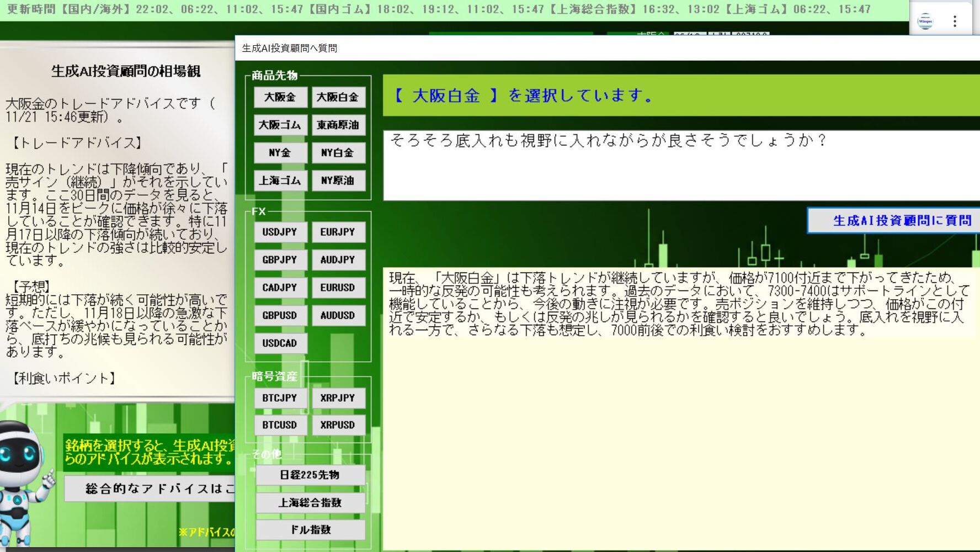The height and width of the screenshot is (552, 980).
Task: Choose the 大阪ゴム button
Action: 280,125
